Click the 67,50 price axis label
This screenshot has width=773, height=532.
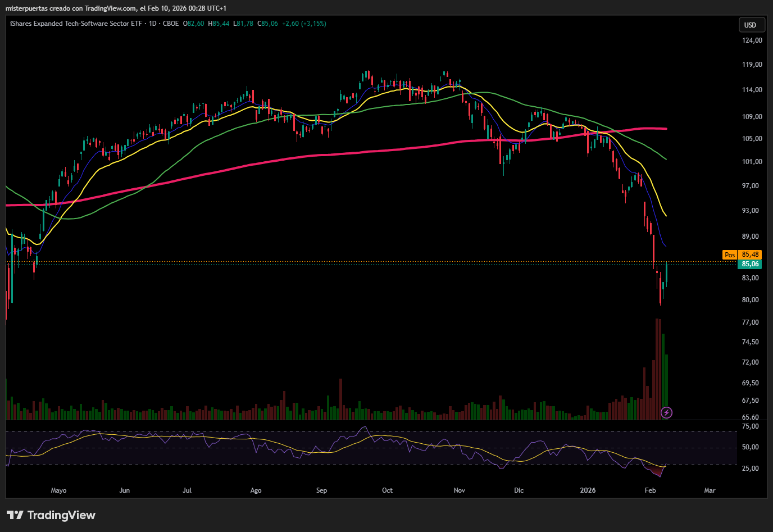[751, 401]
